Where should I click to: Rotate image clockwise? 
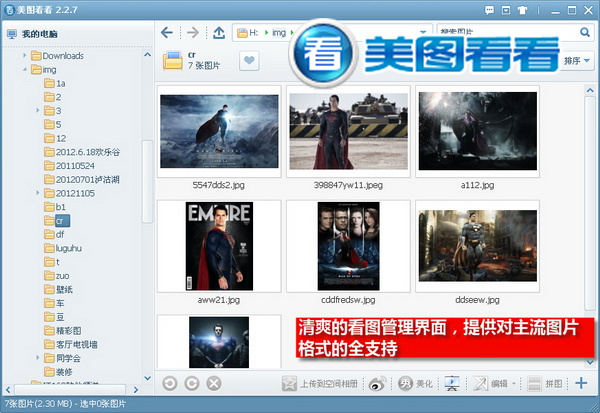[x=192, y=383]
